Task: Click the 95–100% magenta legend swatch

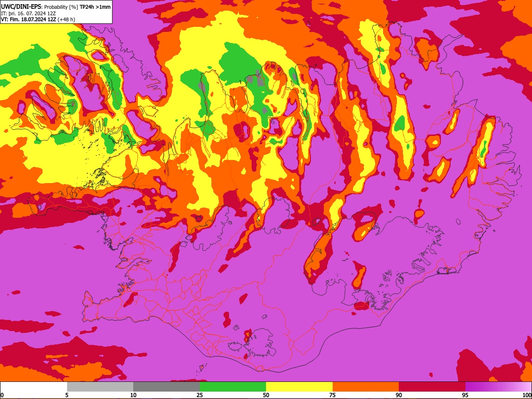Action: 498,387
